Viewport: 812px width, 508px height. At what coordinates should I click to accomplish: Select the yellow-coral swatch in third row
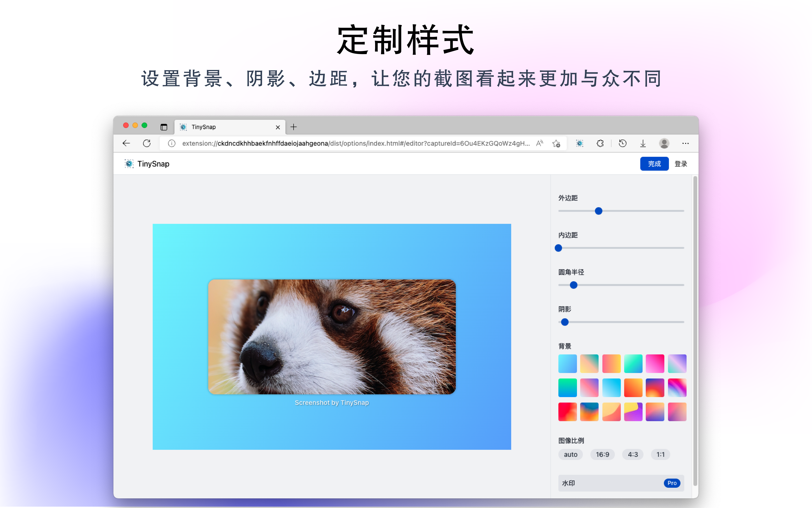pyautogui.click(x=611, y=412)
